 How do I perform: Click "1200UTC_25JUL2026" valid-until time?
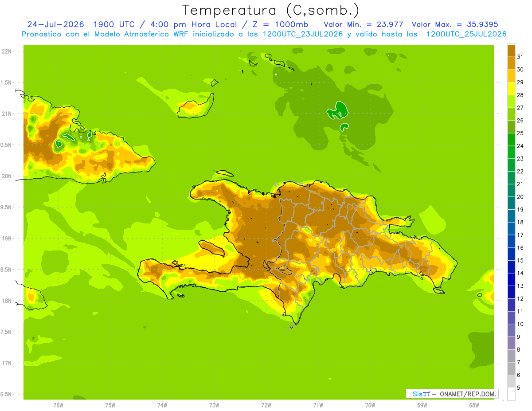tap(466, 34)
